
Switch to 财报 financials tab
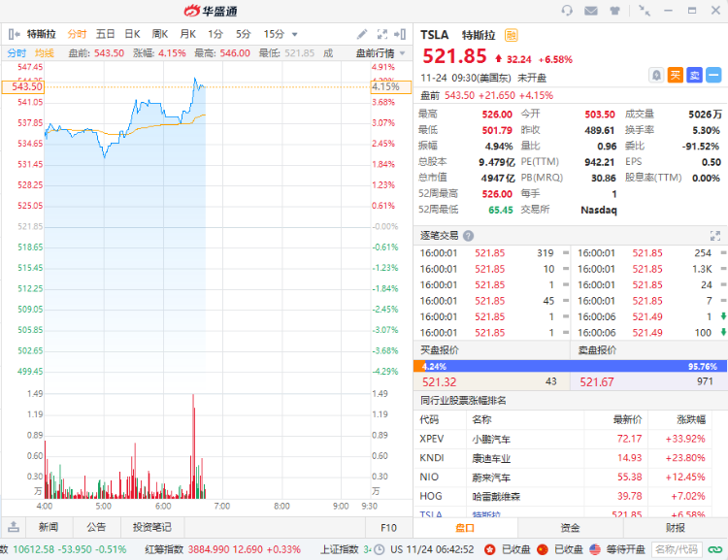[x=675, y=528]
